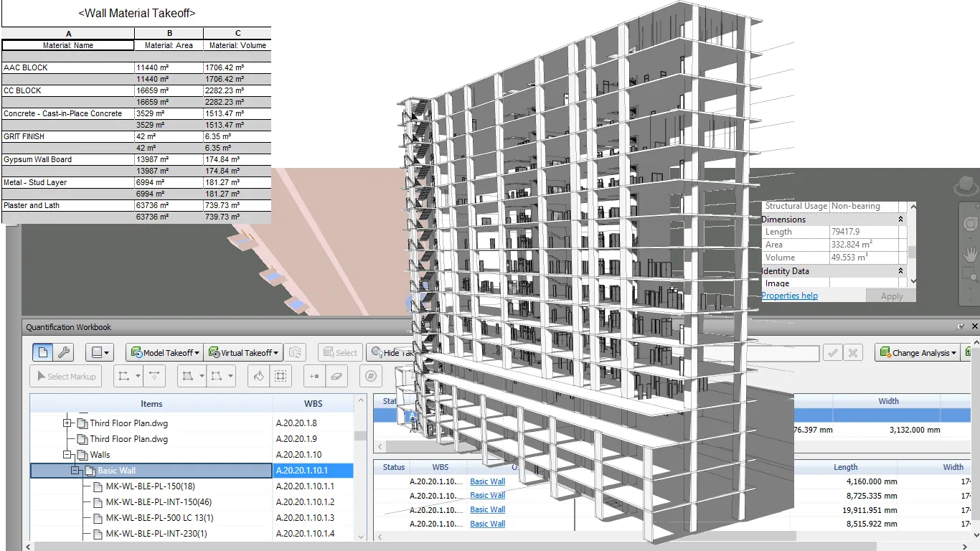Click the Apply button in Properties
This screenshot has height=551, width=980.
pos(892,296)
